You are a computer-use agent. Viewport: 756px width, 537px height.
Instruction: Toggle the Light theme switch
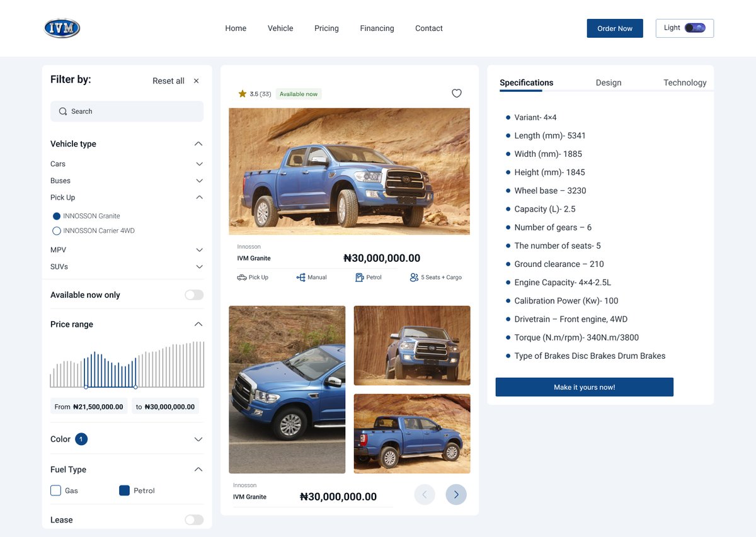[695, 28]
